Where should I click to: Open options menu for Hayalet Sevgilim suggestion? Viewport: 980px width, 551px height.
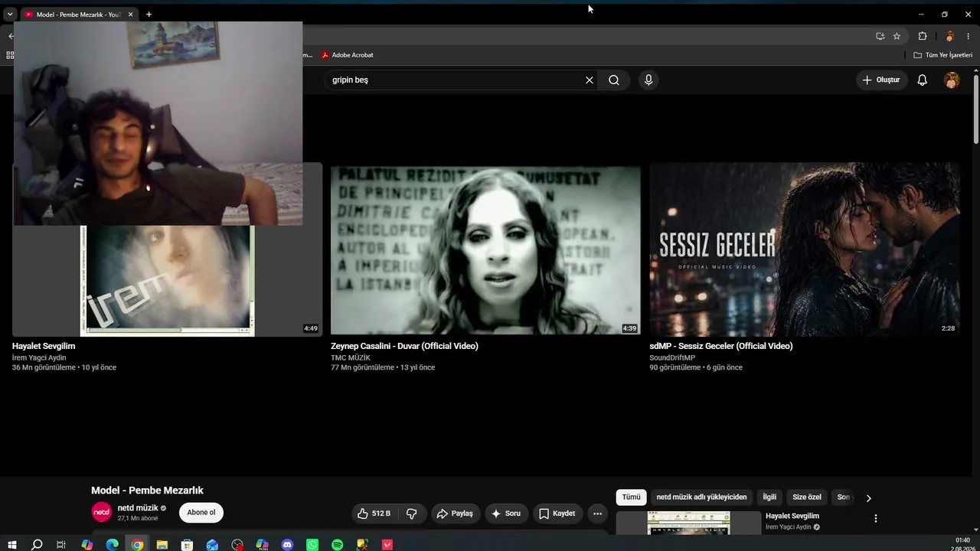click(x=876, y=519)
